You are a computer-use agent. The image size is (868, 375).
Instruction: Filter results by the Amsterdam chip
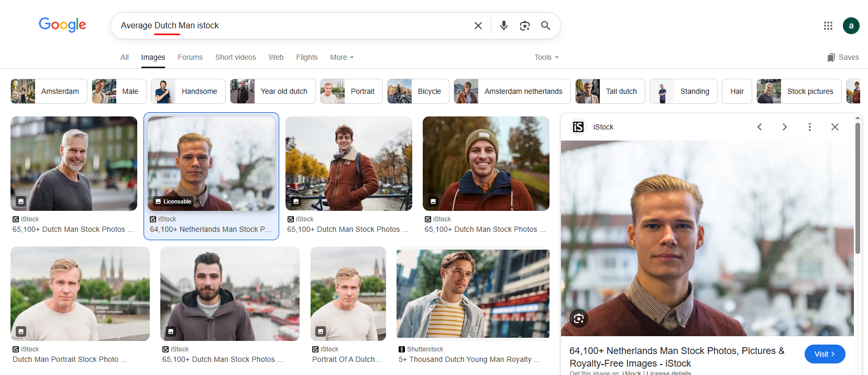pyautogui.click(x=49, y=91)
